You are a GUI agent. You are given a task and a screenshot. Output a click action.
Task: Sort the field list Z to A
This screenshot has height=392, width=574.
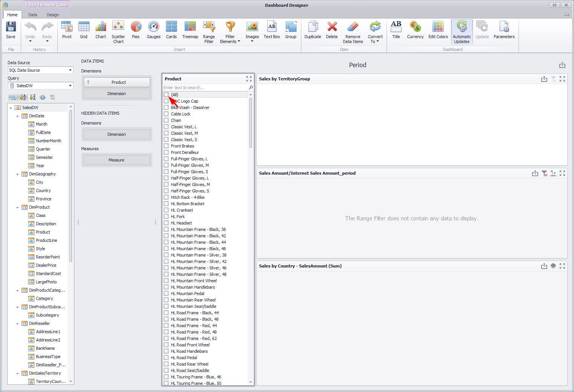point(33,97)
